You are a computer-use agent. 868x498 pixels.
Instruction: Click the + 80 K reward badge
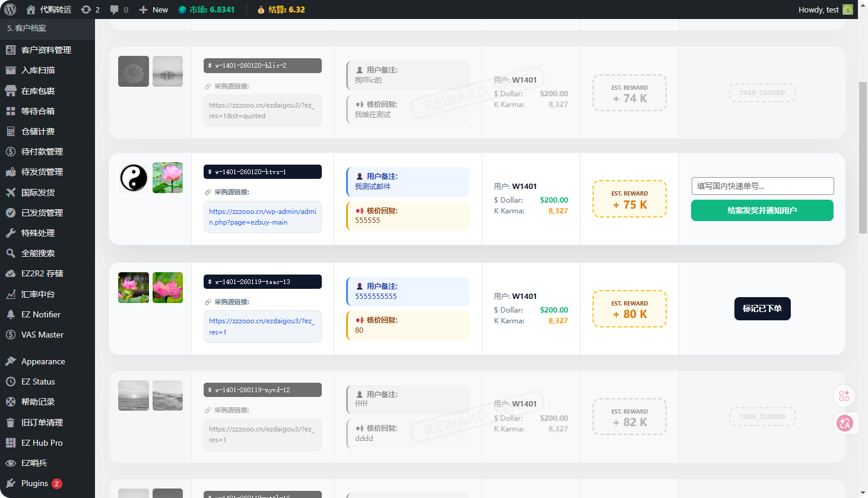pos(629,309)
